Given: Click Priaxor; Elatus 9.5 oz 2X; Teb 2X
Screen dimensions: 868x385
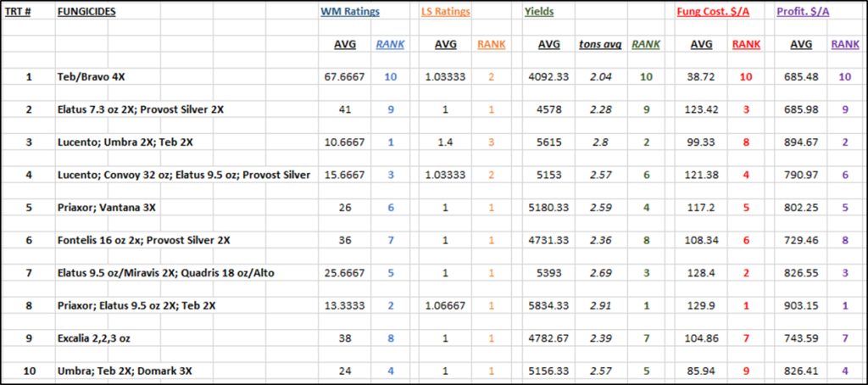Looking at the screenshot, I should tap(136, 306).
